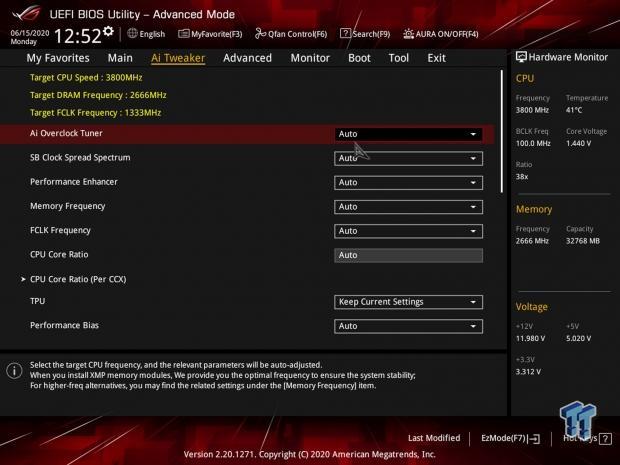Click the Hot Keys question-mark icon
This screenshot has height=465, width=620.
pyautogui.click(x=605, y=439)
